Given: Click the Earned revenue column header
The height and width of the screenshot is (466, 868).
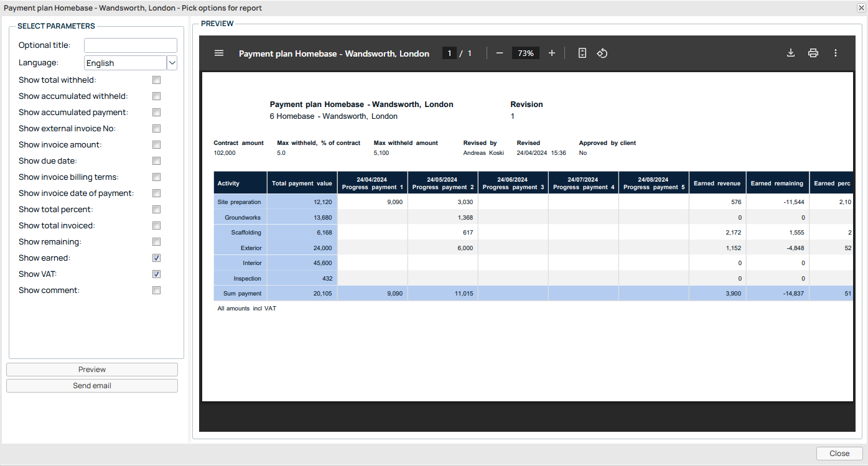Looking at the screenshot, I should 717,183.
